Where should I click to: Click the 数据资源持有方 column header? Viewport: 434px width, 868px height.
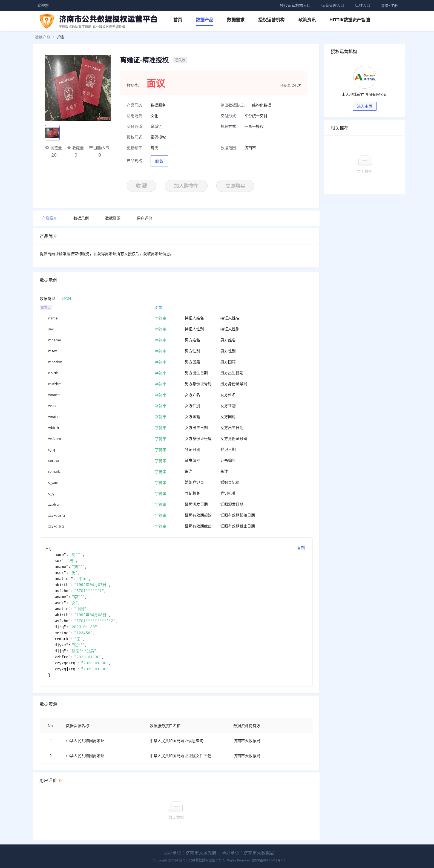coord(247,726)
